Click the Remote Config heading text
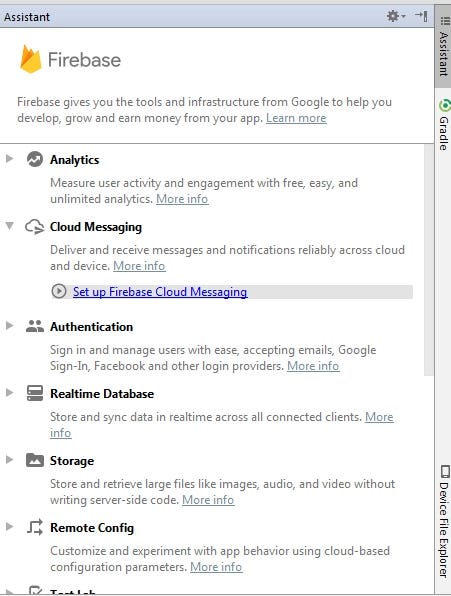This screenshot has width=451, height=596. click(x=92, y=528)
